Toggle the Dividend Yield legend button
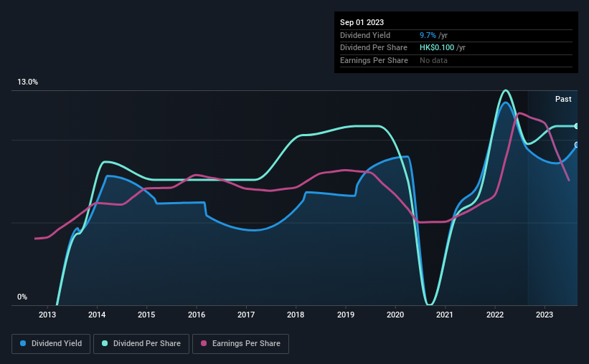This screenshot has height=364, width=589. pyautogui.click(x=51, y=344)
